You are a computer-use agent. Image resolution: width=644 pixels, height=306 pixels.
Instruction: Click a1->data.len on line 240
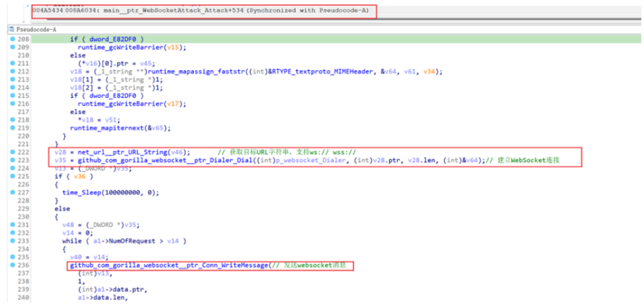point(101,298)
